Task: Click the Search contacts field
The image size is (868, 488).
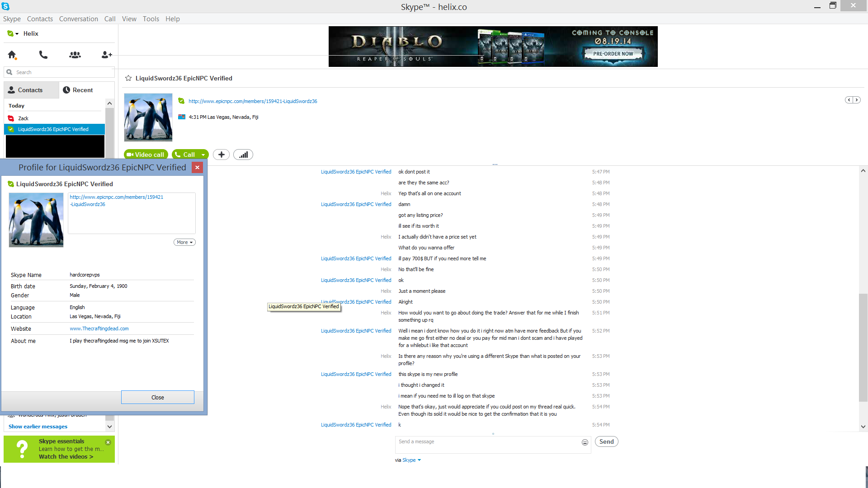Action: coord(59,72)
